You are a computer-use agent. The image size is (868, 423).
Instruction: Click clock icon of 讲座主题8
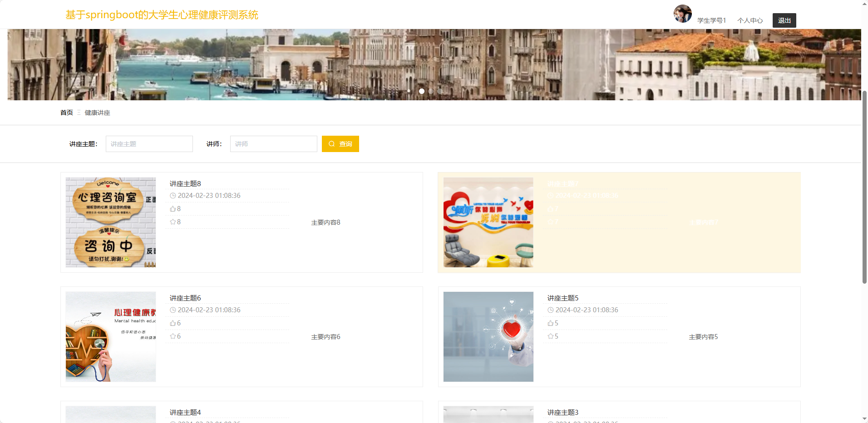point(173,196)
